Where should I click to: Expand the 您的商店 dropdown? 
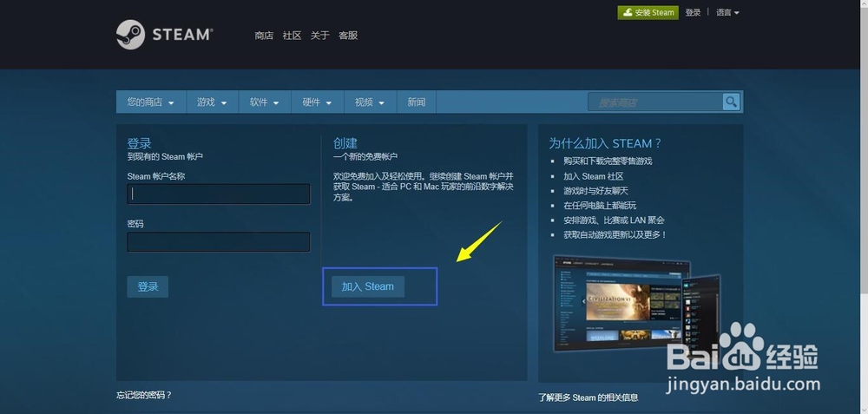150,102
